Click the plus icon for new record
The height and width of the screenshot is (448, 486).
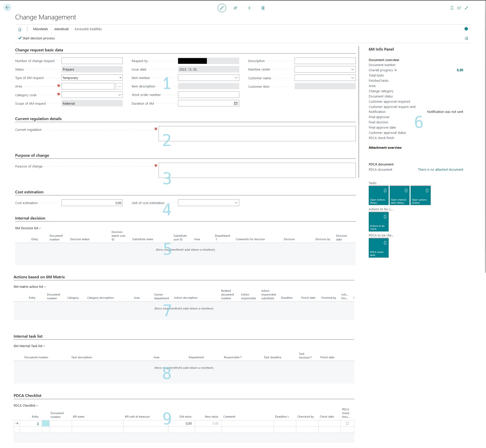(249, 8)
